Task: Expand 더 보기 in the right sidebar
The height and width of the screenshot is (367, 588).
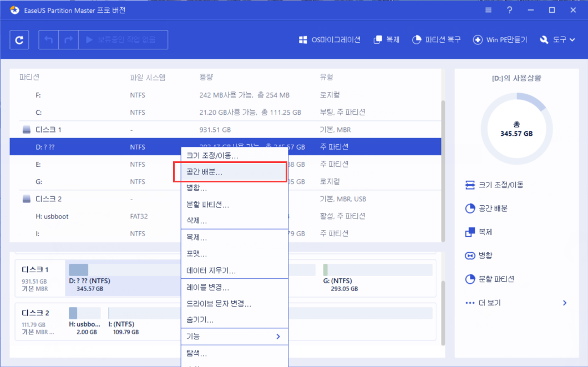Action: coord(516,303)
